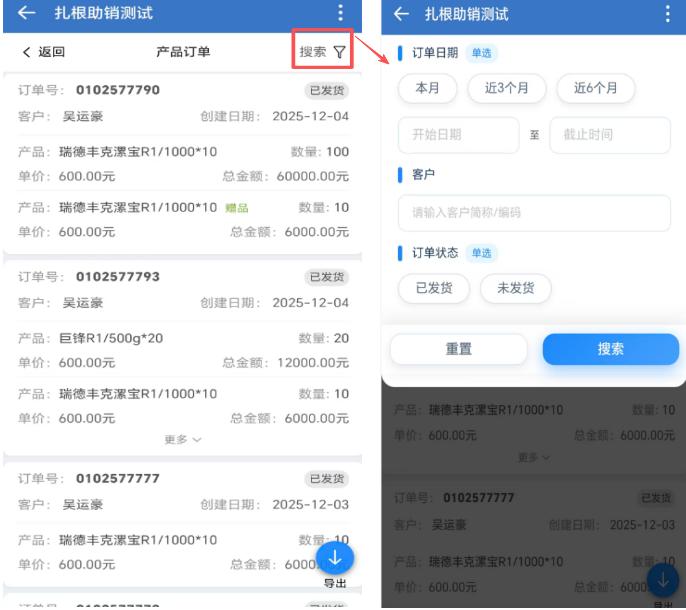Viewport: 686px width, 610px height.
Task: Open the 截止时间 end date picker
Action: point(610,135)
